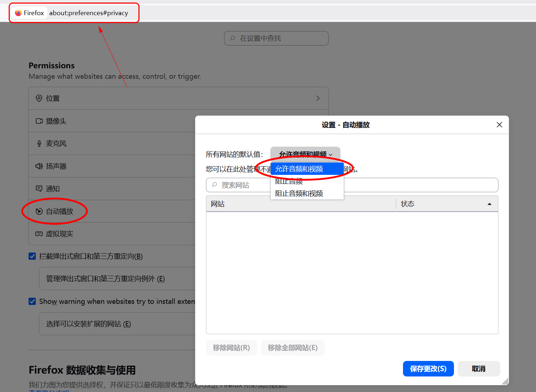This screenshot has width=536, height=392.
Task: Toggle the install extensions warning checkbox
Action: 32,301
